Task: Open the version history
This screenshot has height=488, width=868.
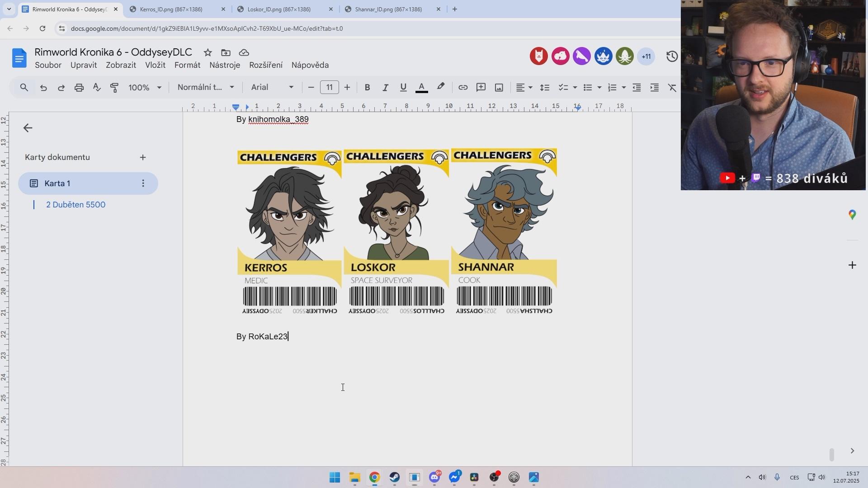Action: pos(672,56)
